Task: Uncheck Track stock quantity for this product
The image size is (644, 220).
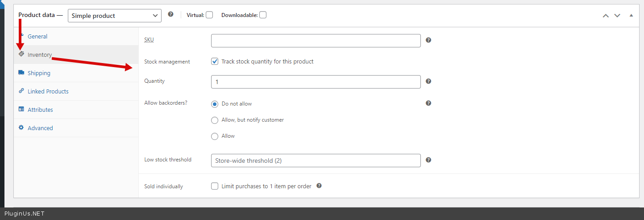Action: 215,61
